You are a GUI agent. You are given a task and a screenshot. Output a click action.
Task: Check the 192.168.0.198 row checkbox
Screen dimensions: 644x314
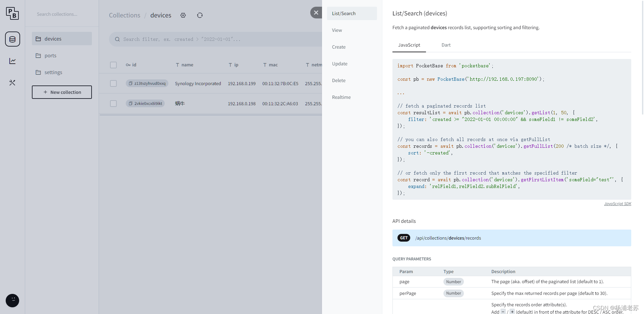(113, 104)
